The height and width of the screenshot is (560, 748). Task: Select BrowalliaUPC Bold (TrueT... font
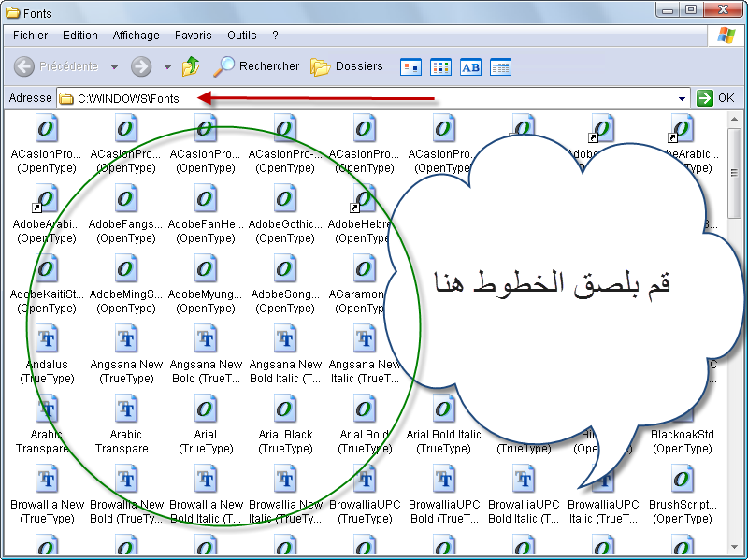point(443,494)
